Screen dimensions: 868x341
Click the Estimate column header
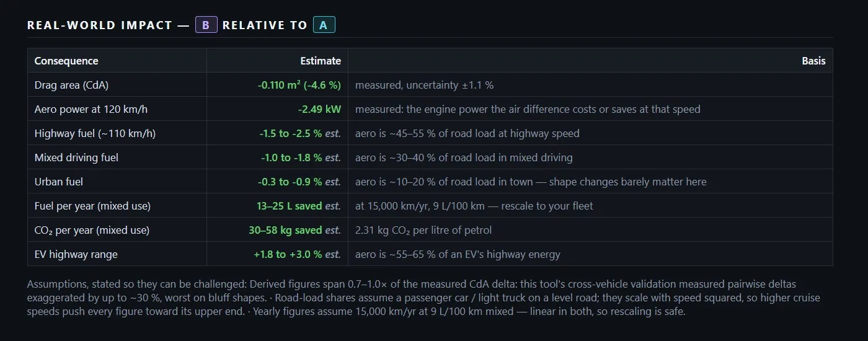(x=321, y=61)
